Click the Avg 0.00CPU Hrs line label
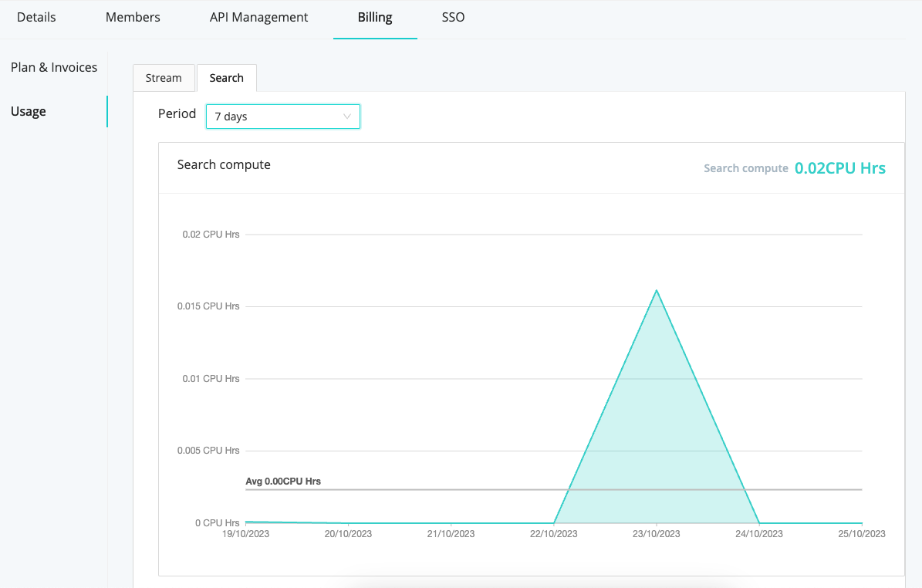The width and height of the screenshot is (922, 588). click(x=282, y=481)
